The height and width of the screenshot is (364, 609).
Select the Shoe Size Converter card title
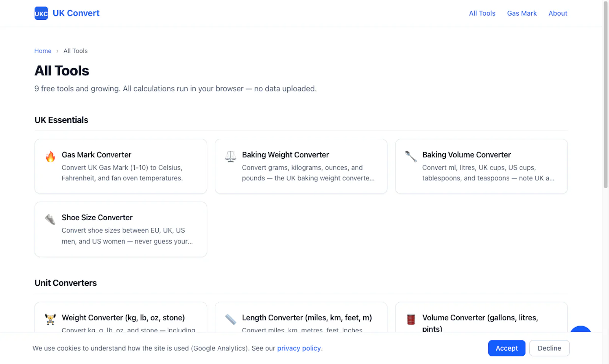(97, 218)
